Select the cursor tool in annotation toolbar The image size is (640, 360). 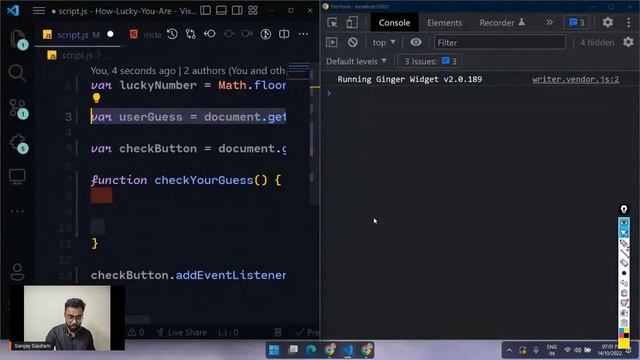[624, 233]
